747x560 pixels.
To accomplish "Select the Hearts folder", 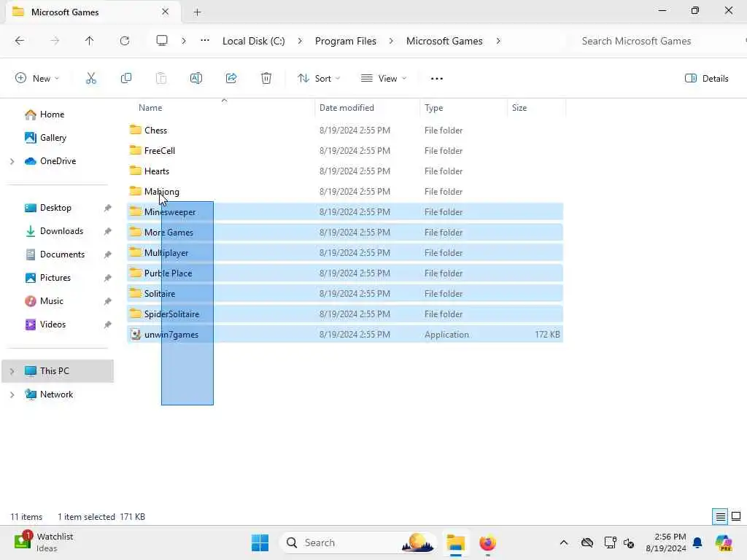I will [345, 171].
